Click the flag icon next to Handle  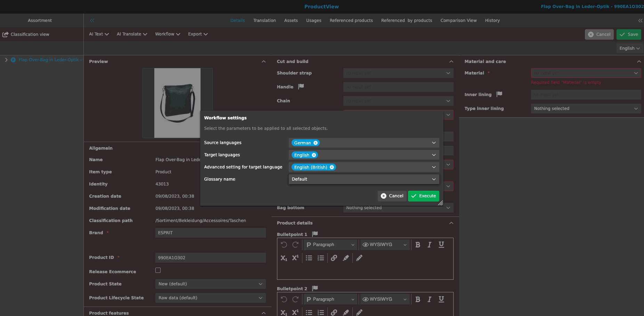click(301, 86)
